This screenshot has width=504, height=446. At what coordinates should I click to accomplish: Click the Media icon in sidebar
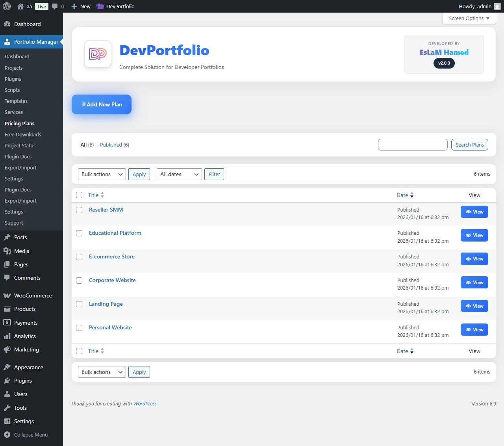(7, 251)
